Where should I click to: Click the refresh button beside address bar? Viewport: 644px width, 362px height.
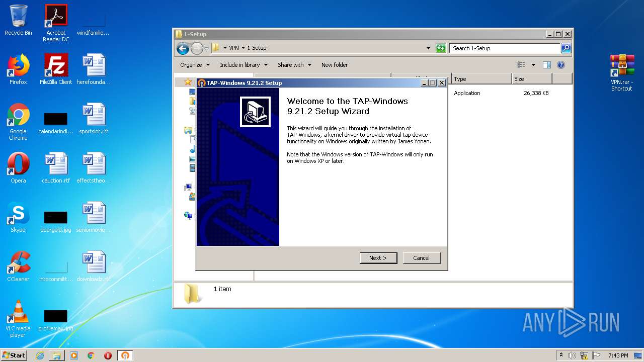pyautogui.click(x=441, y=48)
